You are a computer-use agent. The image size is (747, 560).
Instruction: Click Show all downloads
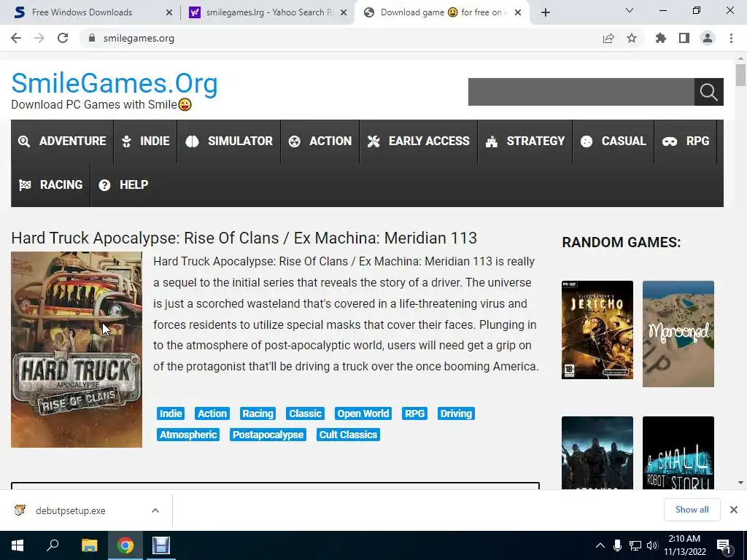pyautogui.click(x=692, y=510)
